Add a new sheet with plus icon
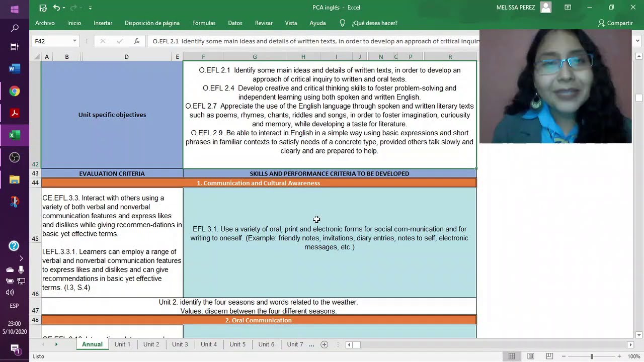Viewport: 644px width, 362px height. pyautogui.click(x=325, y=344)
